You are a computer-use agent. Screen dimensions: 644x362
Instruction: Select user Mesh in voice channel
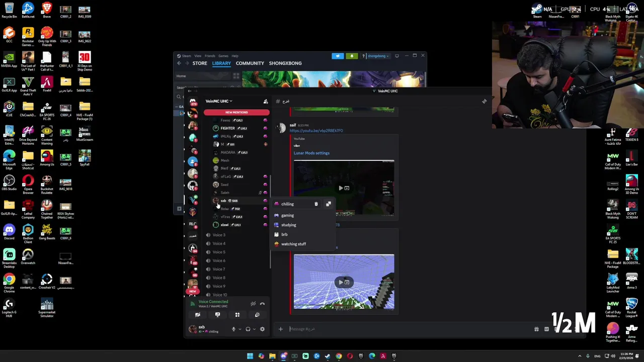coord(224,160)
